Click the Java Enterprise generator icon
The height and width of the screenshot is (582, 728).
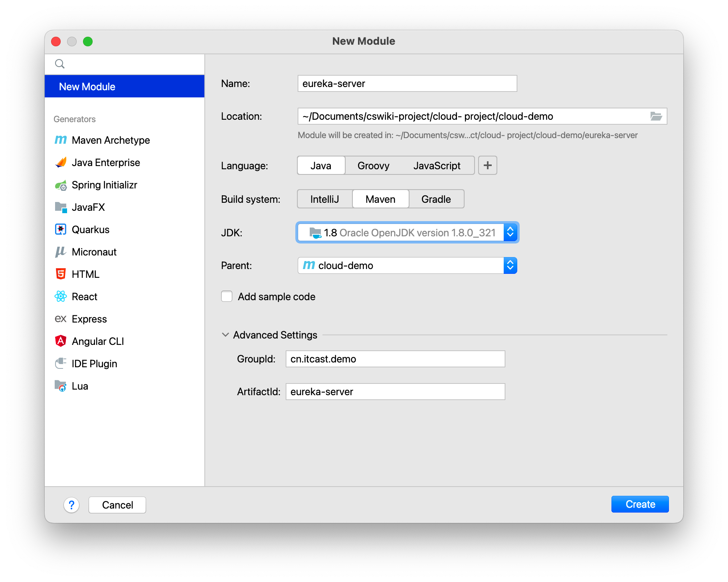tap(61, 162)
